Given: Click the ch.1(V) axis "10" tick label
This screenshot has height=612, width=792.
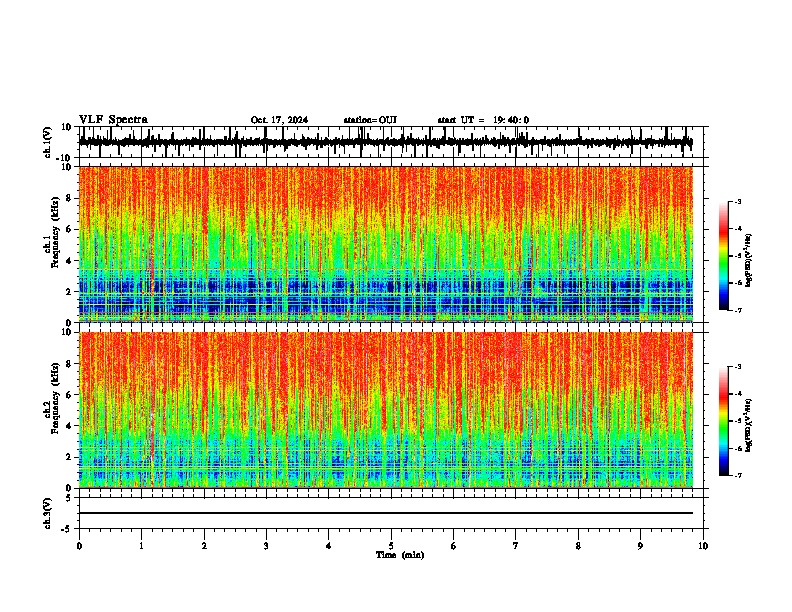Looking at the screenshot, I should point(67,127).
